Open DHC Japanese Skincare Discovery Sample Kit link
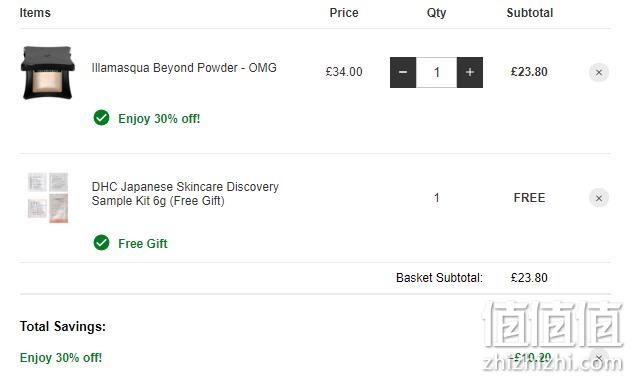Image resolution: width=632 pixels, height=380 pixels. [x=185, y=194]
